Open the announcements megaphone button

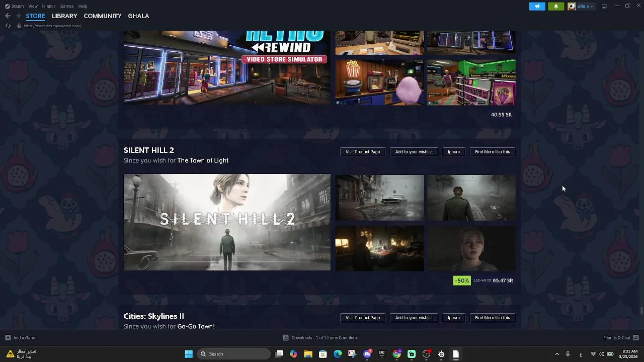pos(537,6)
